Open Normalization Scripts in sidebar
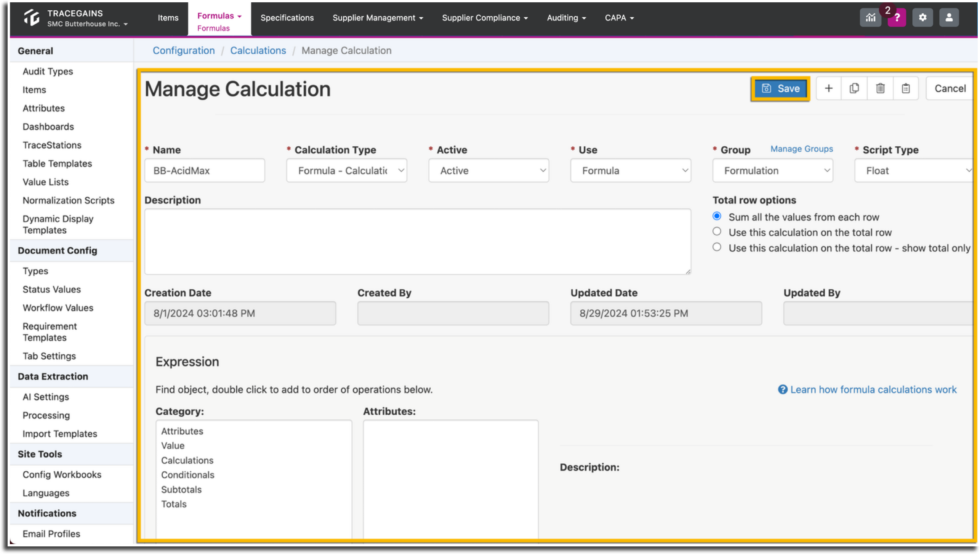The image size is (980, 554). click(68, 200)
